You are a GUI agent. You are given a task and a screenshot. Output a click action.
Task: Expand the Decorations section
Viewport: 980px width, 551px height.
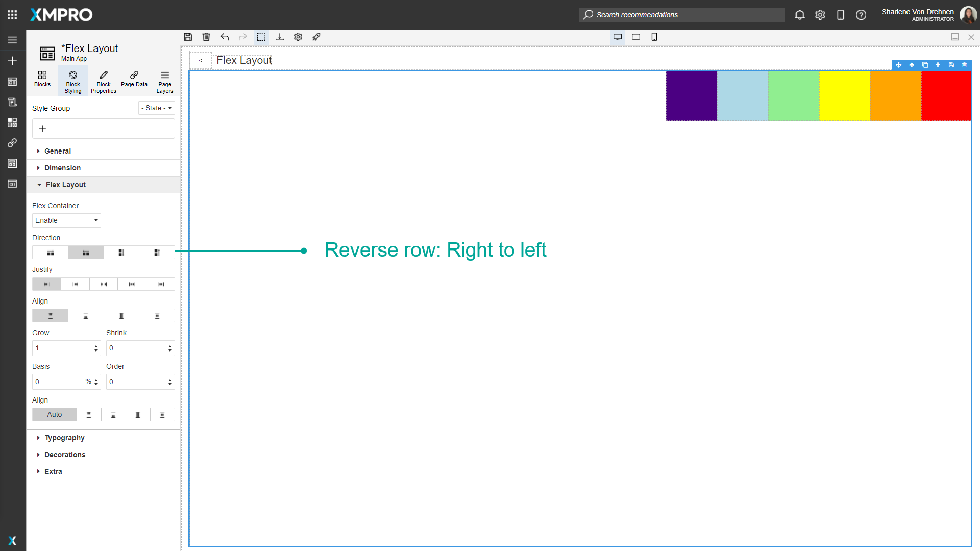tap(65, 455)
